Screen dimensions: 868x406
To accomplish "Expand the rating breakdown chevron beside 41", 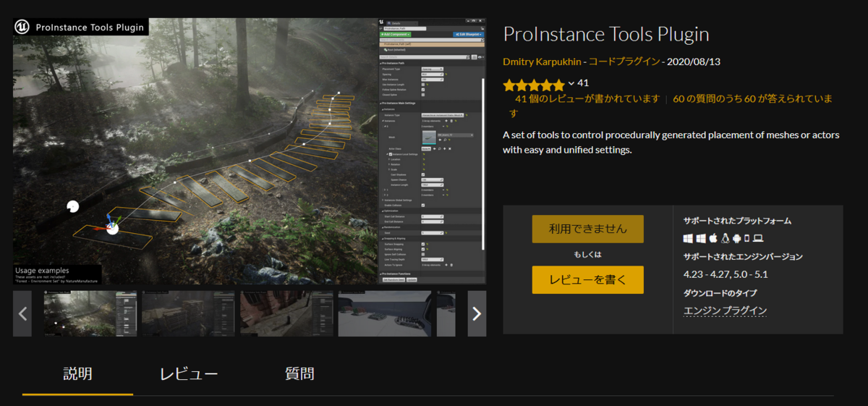I will (x=571, y=84).
